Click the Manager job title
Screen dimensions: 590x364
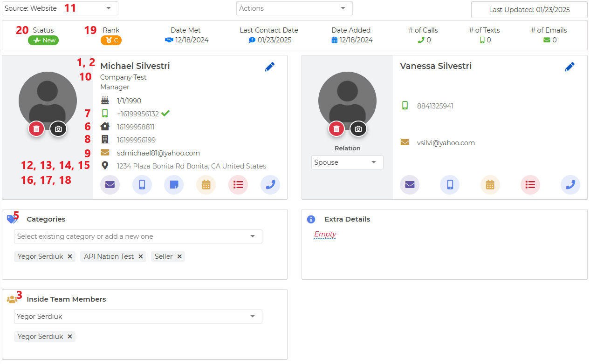[115, 87]
